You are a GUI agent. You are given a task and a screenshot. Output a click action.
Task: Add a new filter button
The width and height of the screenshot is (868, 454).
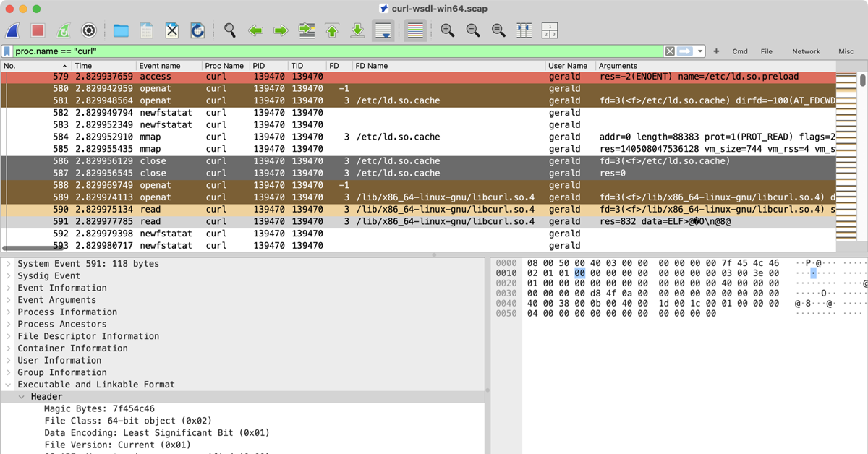click(716, 51)
